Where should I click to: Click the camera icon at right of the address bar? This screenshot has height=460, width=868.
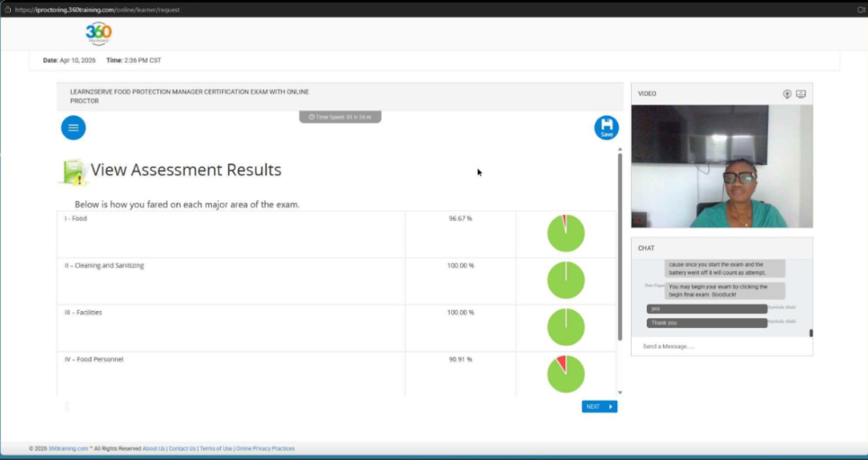(861, 9)
